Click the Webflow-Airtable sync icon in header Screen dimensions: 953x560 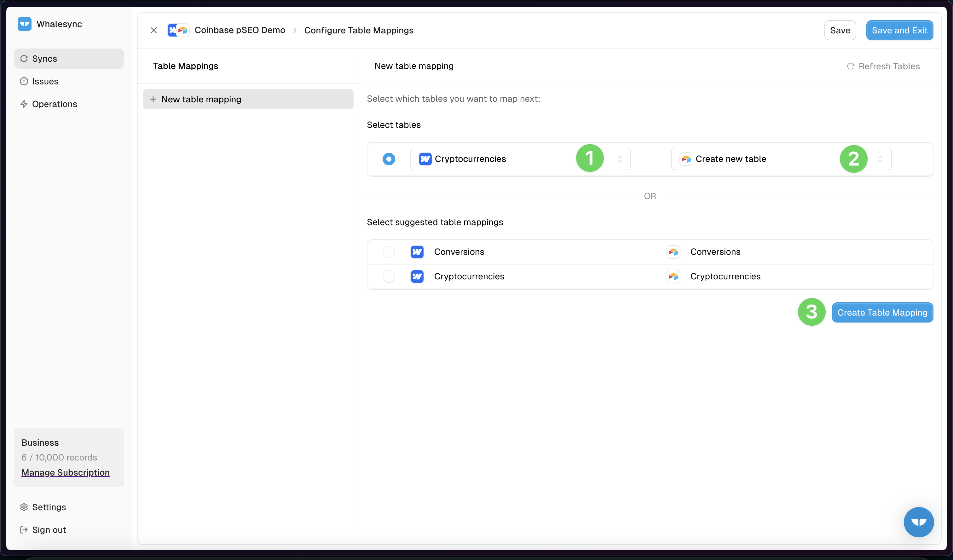tap(178, 30)
